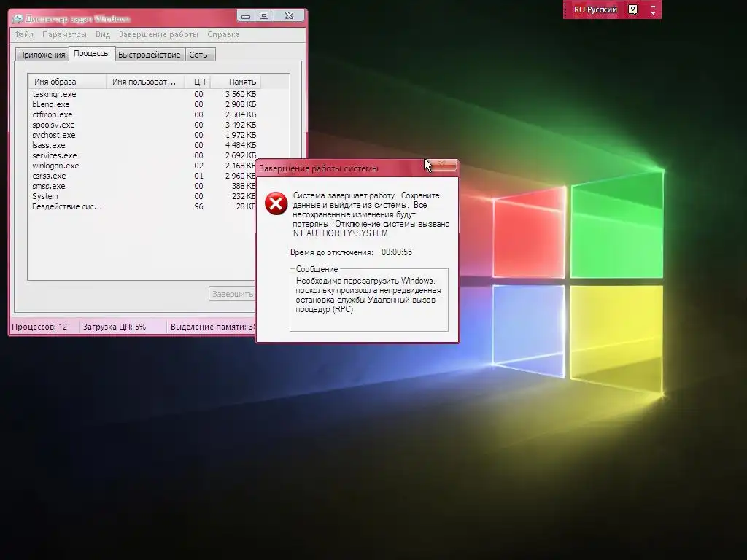Click memory value 4 484 КБ for lsass.exe

tap(241, 145)
